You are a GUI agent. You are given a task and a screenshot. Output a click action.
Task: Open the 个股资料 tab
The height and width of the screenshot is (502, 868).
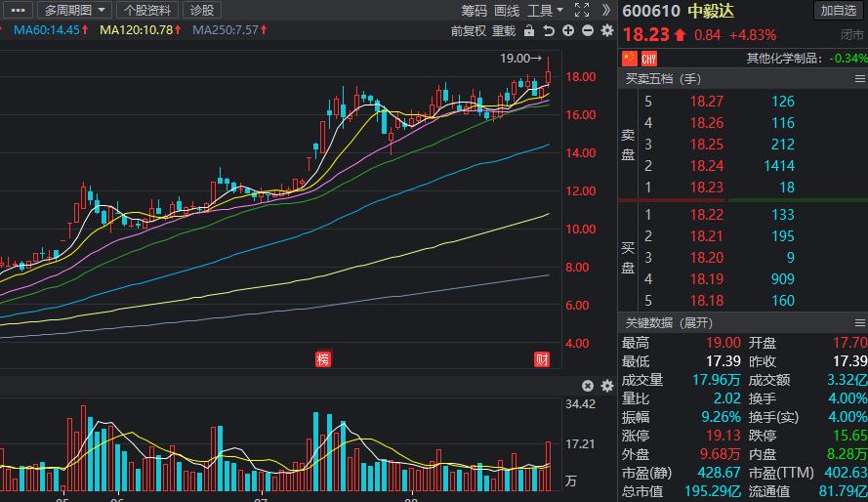tap(147, 10)
